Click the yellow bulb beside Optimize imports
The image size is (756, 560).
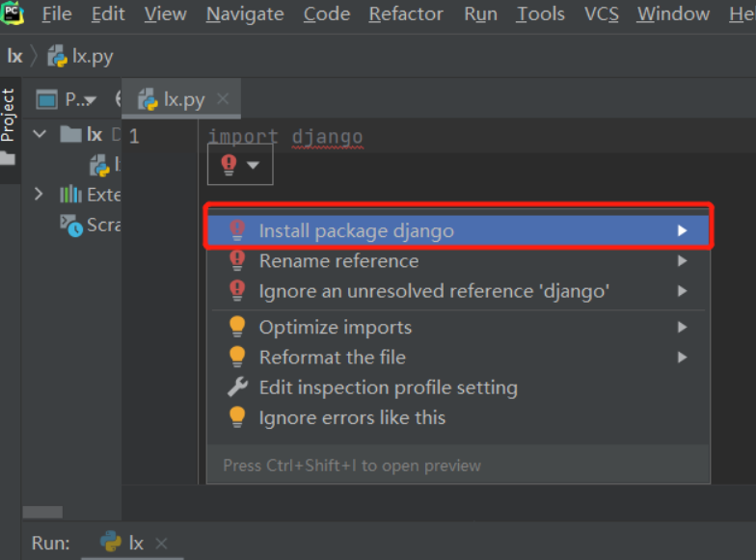[237, 327]
